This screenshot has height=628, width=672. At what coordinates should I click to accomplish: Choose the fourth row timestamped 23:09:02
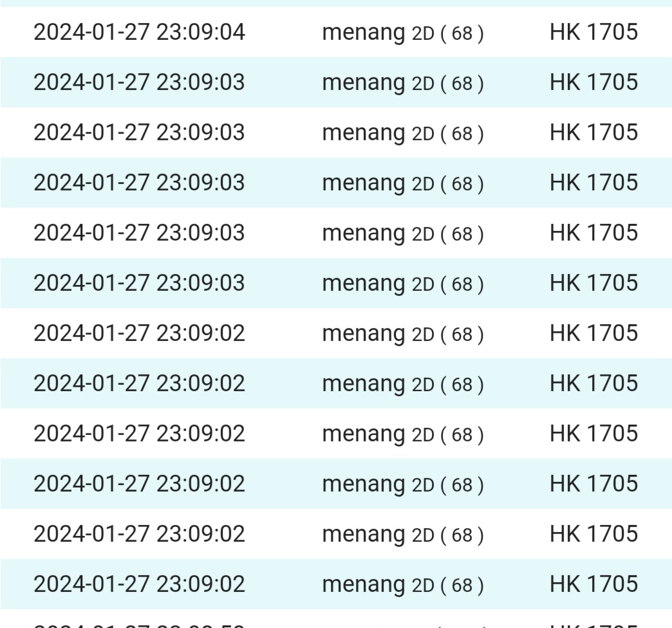pyautogui.click(x=139, y=484)
